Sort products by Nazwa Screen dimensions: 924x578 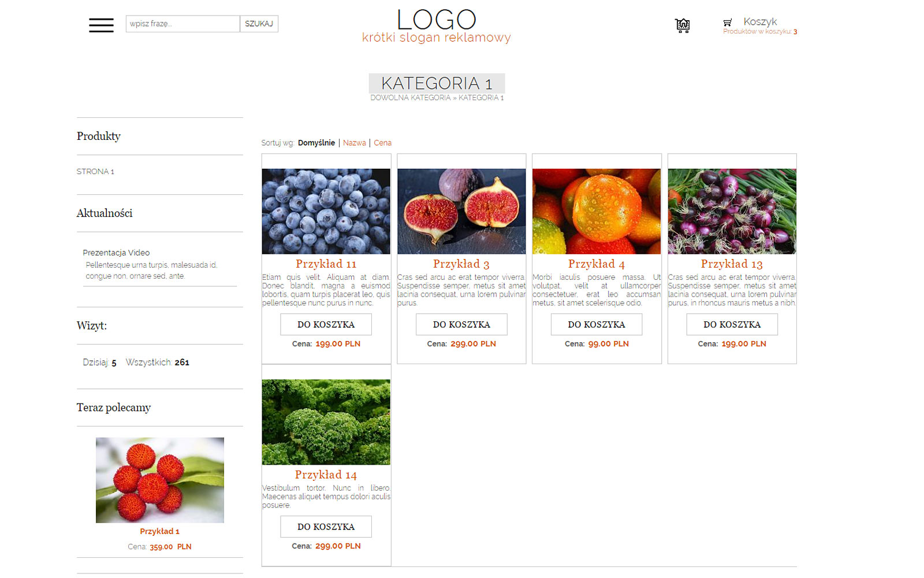355,143
